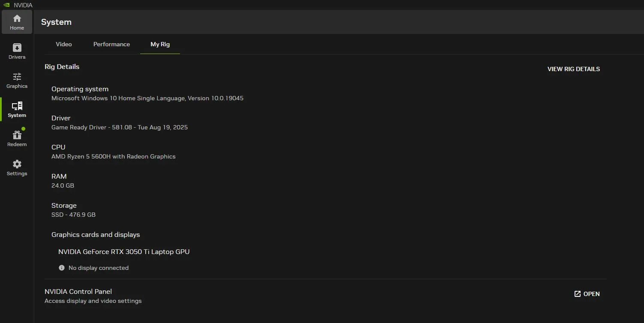
Task: Click the info icon beside No display connected
Action: point(62,268)
